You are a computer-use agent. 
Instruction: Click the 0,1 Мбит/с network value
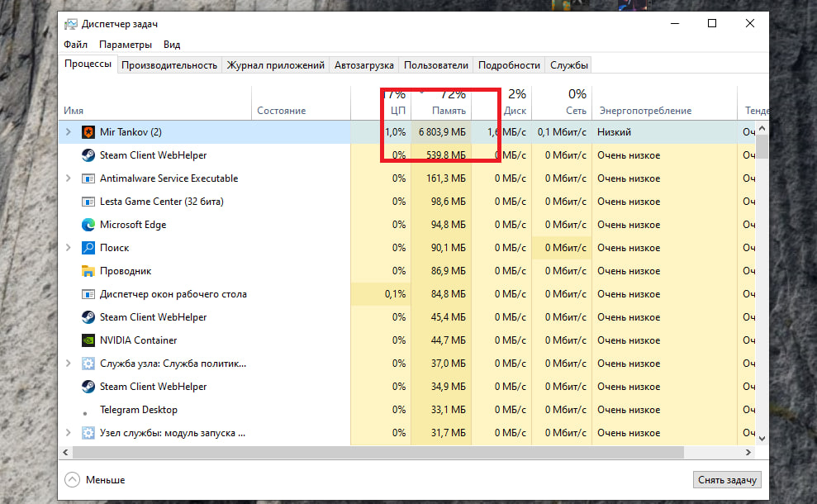pos(562,132)
